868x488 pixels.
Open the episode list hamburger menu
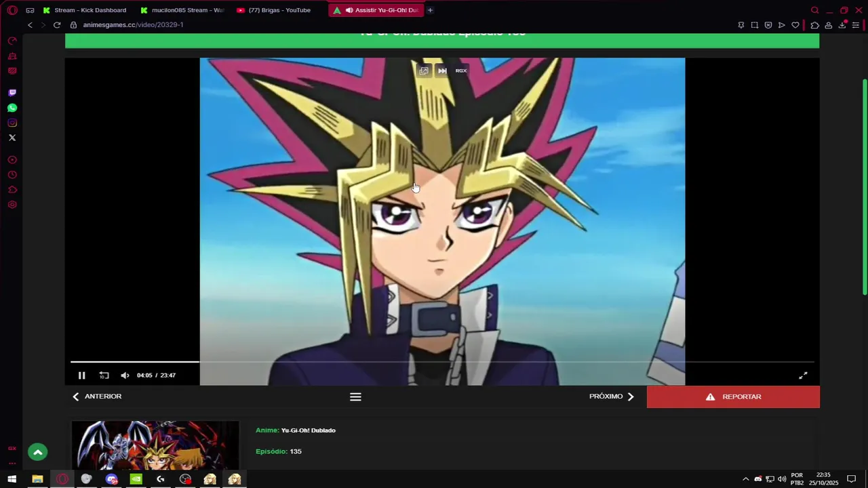tap(355, 397)
